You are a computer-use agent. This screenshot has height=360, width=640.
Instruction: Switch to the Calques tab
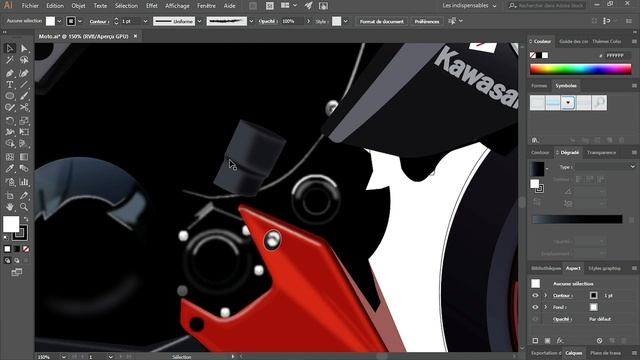point(573,353)
